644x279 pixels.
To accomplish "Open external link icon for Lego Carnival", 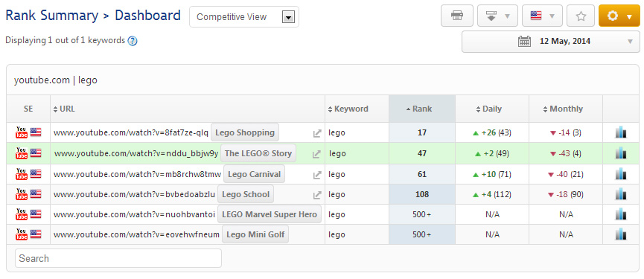I will [x=316, y=175].
